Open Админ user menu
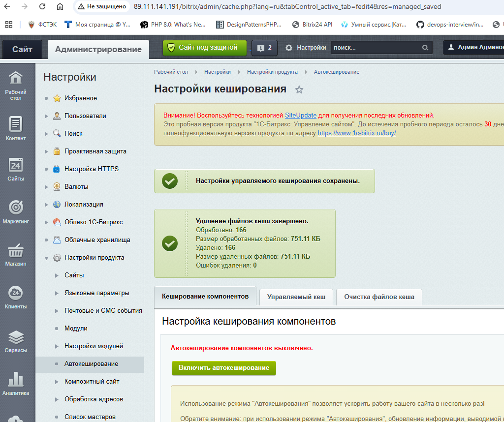This screenshot has height=422, width=504. (x=473, y=47)
